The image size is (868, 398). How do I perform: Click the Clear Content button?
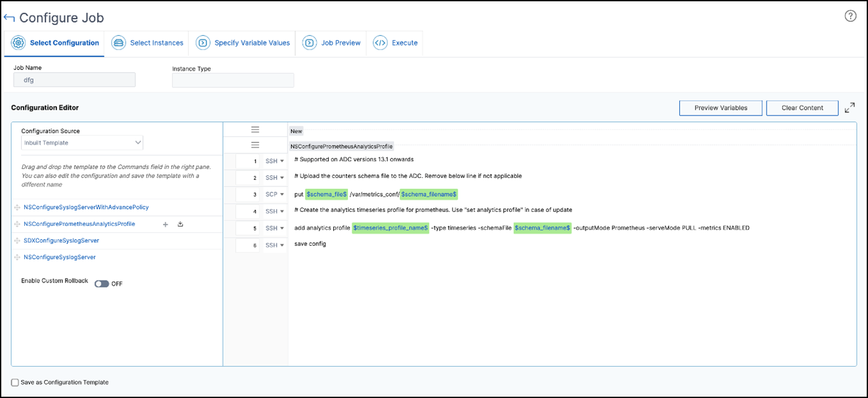pos(803,108)
